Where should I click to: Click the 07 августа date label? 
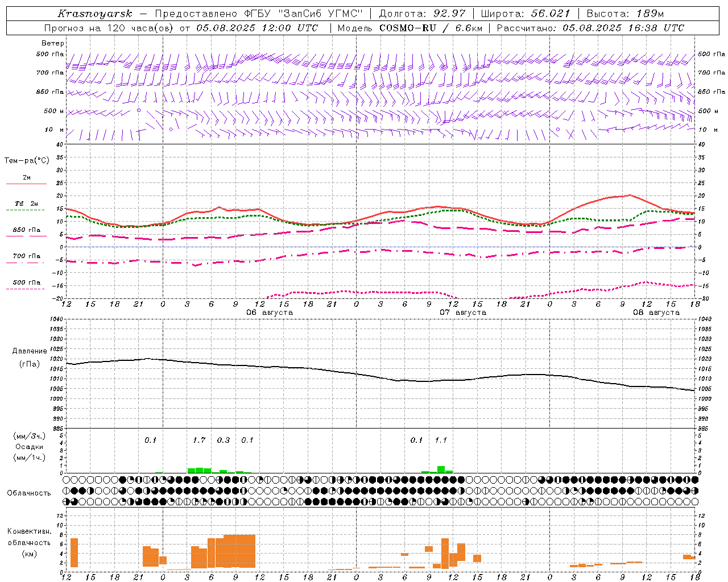point(463,313)
